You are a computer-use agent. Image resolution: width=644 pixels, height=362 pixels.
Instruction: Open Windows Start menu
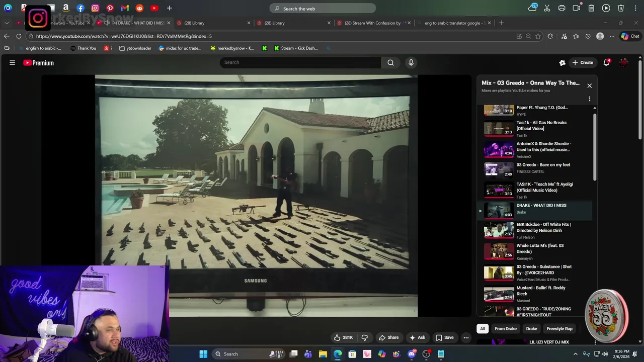click(x=203, y=354)
